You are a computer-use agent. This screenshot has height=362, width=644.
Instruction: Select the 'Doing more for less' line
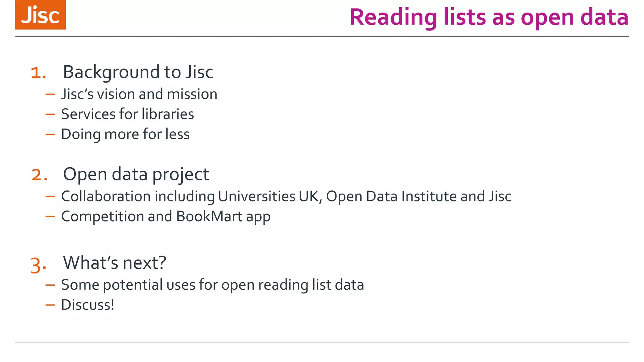(x=125, y=134)
